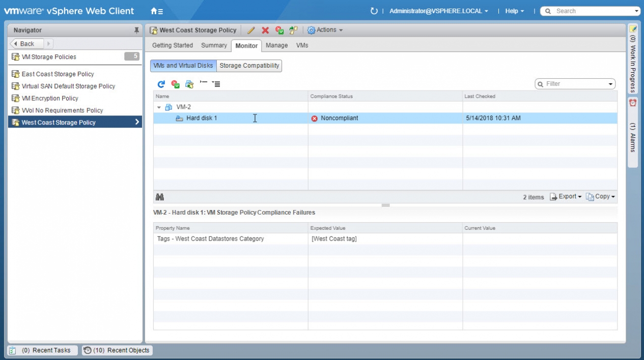Pin the Navigator panel
644x360 pixels.
click(x=136, y=31)
